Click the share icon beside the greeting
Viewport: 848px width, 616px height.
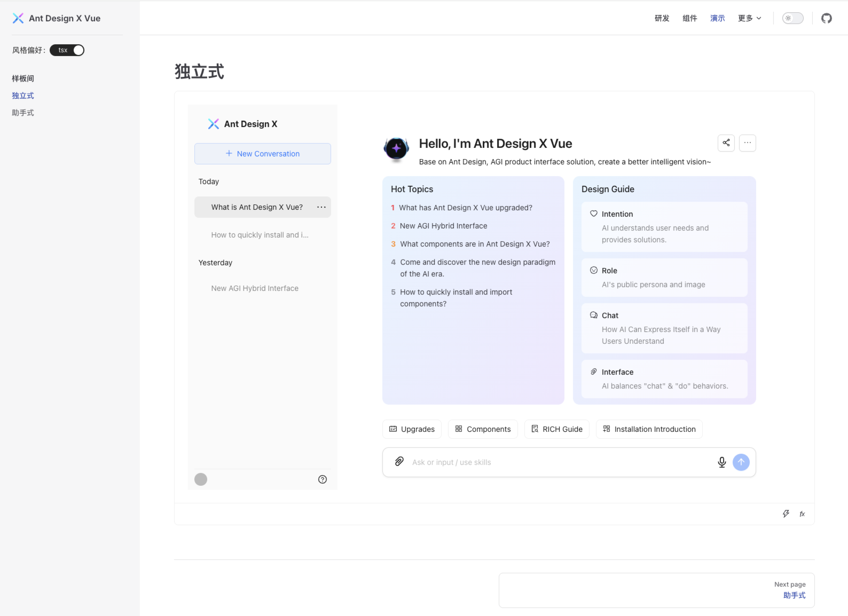point(726,143)
